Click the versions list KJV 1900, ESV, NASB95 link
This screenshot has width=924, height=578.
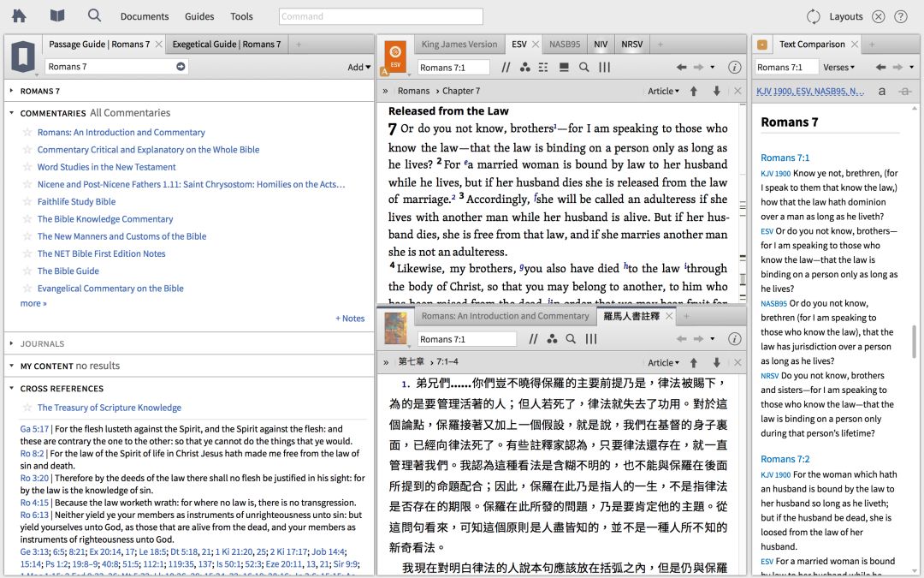click(x=810, y=91)
